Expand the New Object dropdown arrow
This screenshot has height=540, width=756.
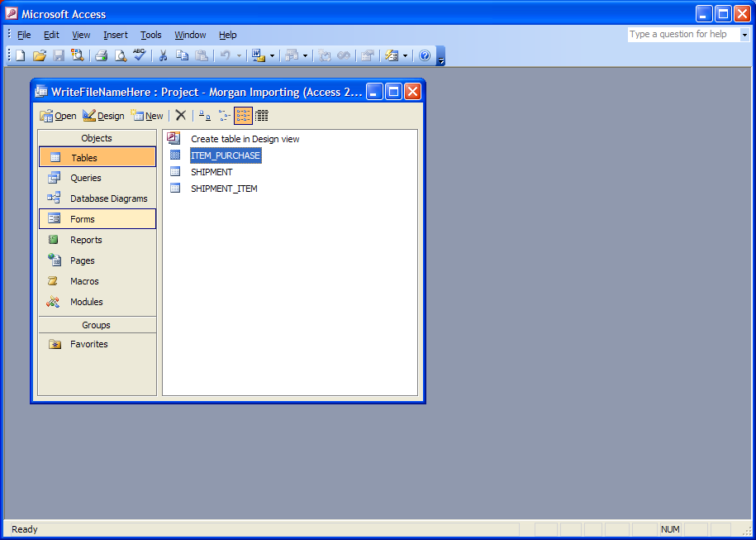click(x=405, y=55)
